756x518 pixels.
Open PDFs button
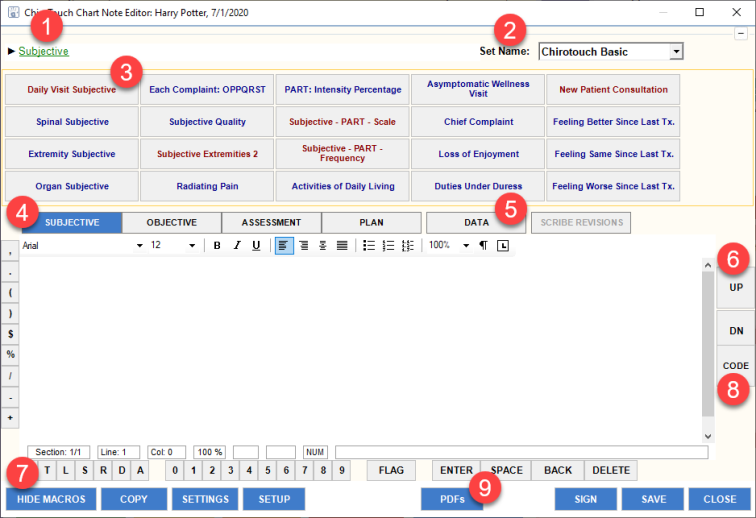(x=452, y=499)
